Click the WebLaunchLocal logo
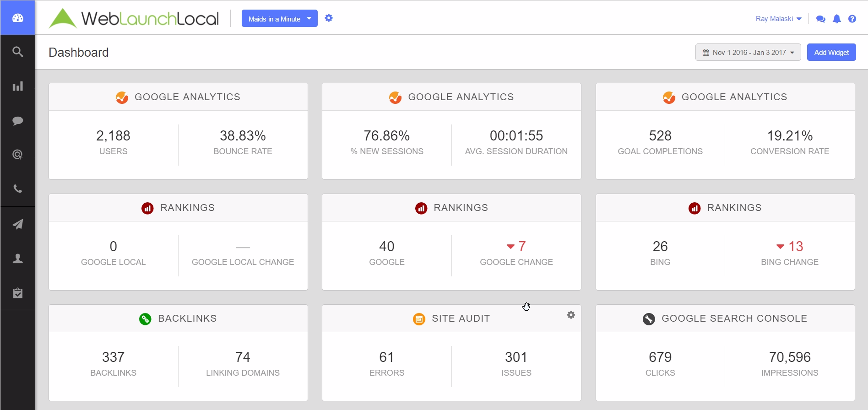868x410 pixels. [134, 18]
